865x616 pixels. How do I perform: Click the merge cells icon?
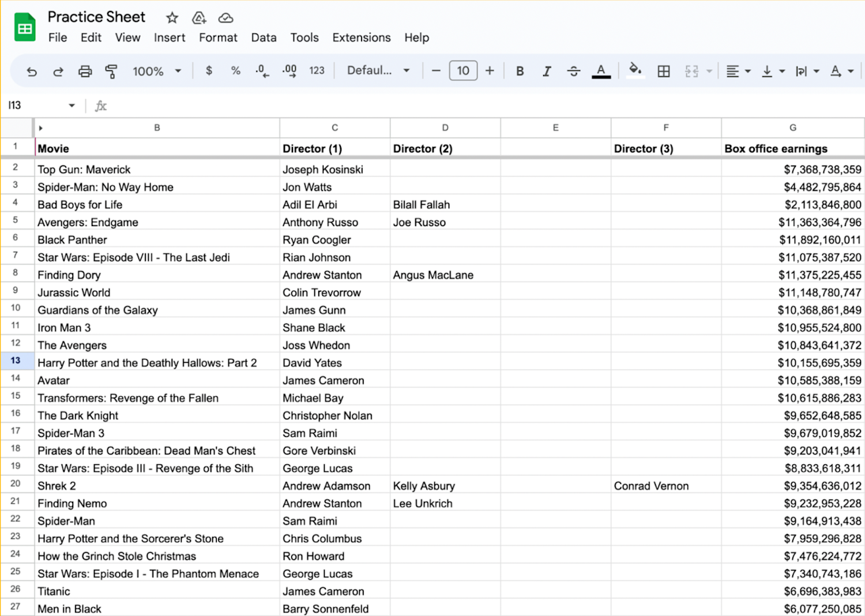[691, 71]
